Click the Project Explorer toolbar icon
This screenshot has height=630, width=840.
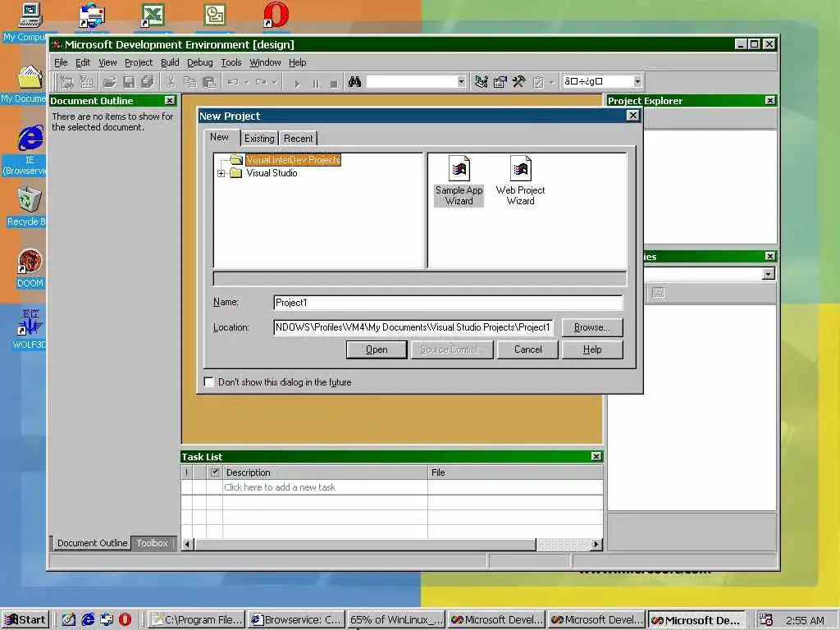pyautogui.click(x=481, y=82)
